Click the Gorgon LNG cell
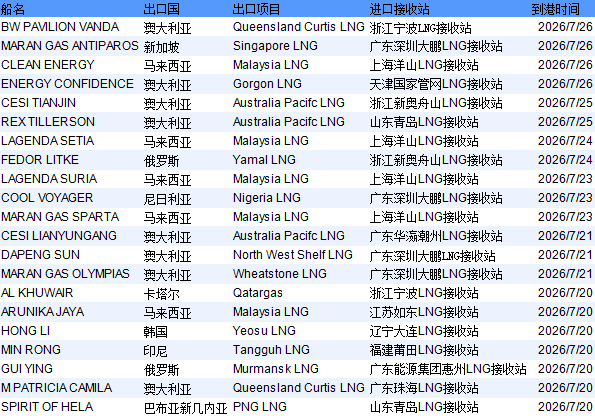The image size is (595, 416). click(267, 84)
